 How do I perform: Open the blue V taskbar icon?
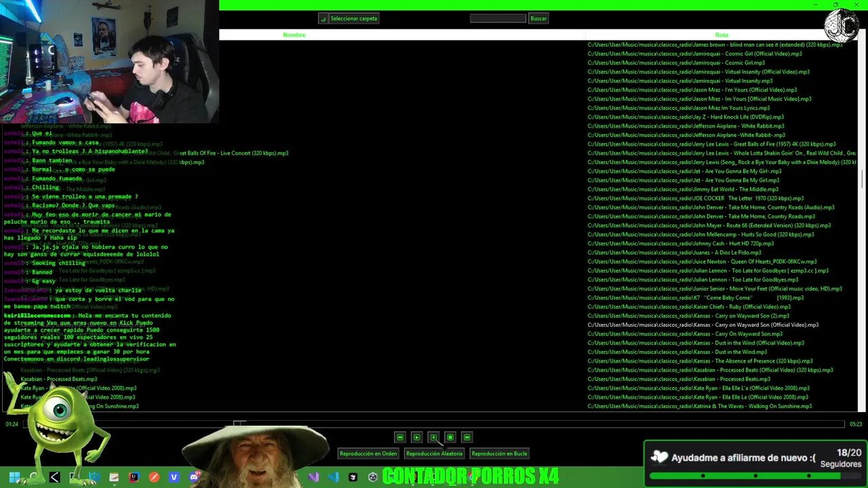tap(174, 477)
